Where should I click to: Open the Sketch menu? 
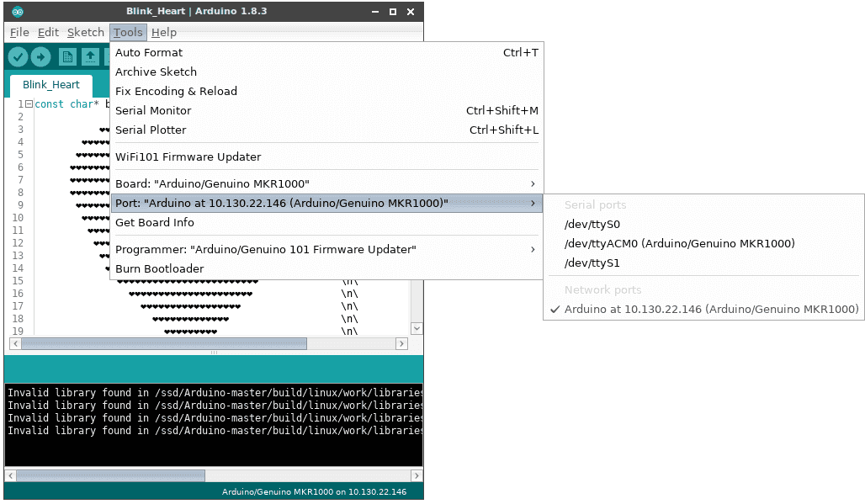coord(85,32)
